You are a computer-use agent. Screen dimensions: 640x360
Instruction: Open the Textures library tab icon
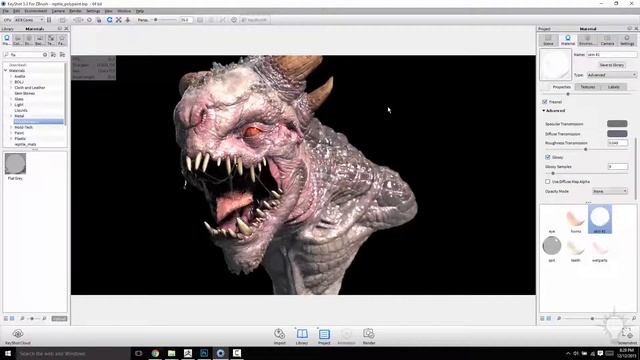pyautogui.click(x=51, y=40)
